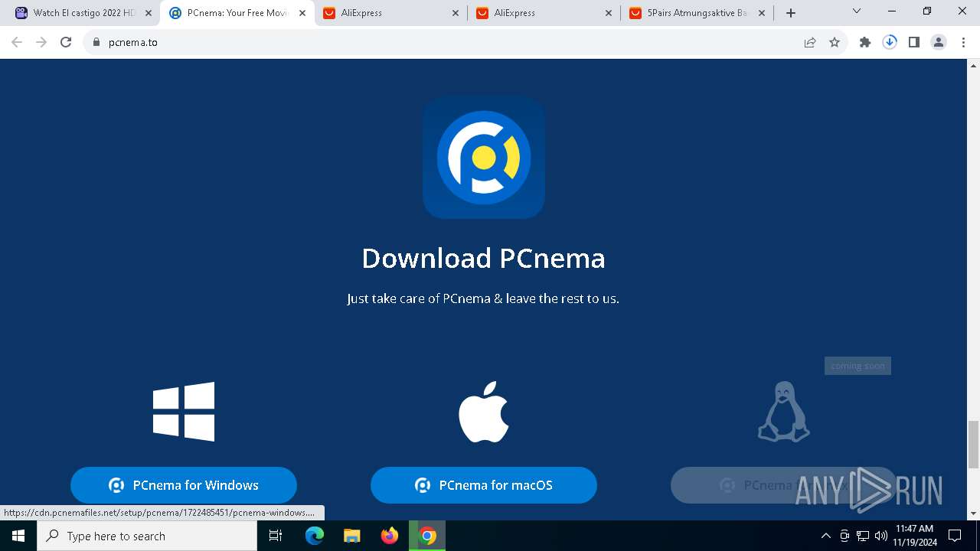Open the Chrome three-dot menu
Image resolution: width=980 pixels, height=551 pixels.
(x=963, y=42)
